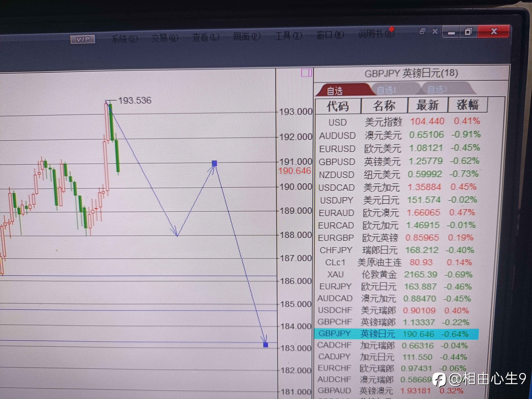This screenshot has width=532, height=399.
Task: Open the 工具(T) menu
Action: point(288,36)
